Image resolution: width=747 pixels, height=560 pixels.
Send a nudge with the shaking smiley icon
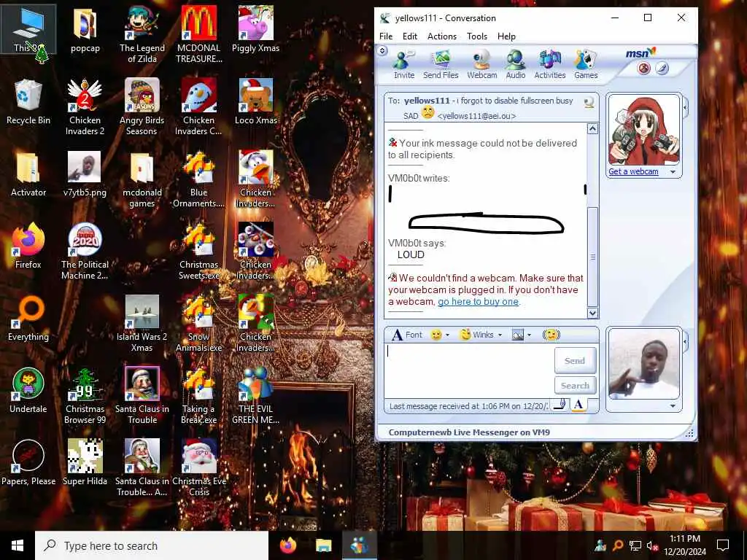[x=551, y=335]
